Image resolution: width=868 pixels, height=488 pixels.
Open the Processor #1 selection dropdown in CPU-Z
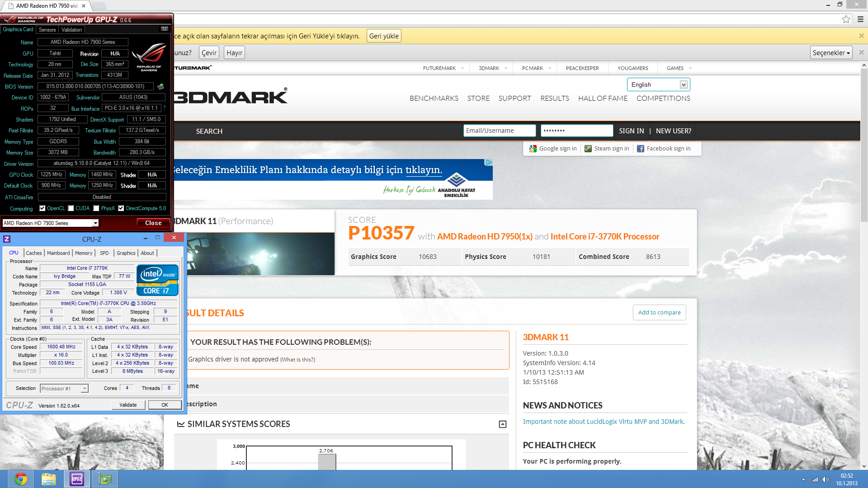click(84, 388)
